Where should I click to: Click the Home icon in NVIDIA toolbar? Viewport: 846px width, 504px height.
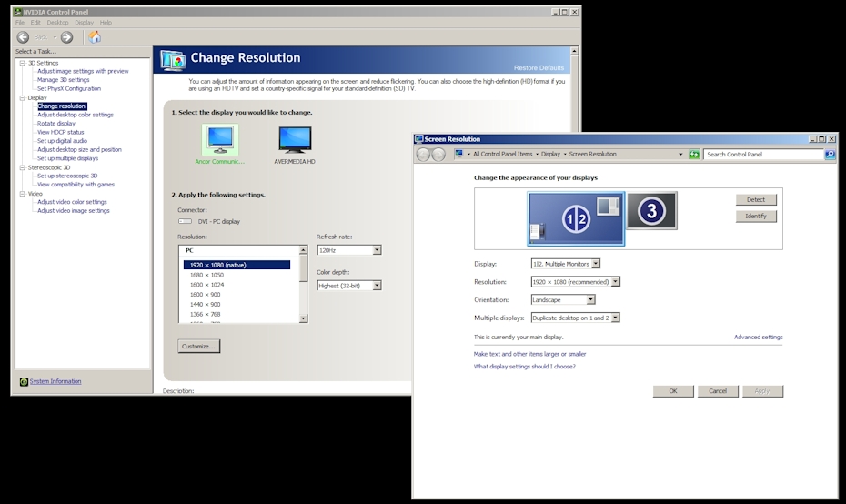pos(94,37)
